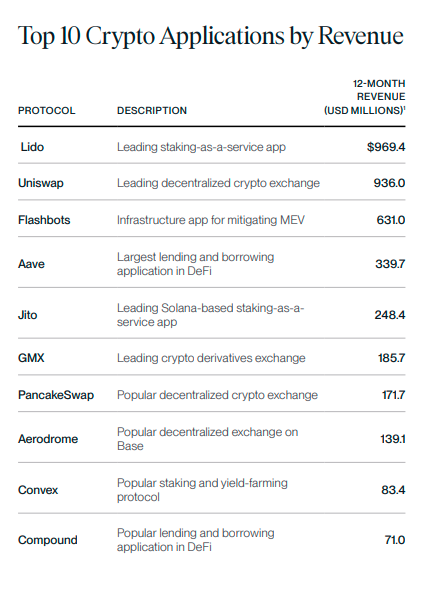Click 'Infrastructure app for mitigating MEV' text
The width and height of the screenshot is (433, 593).
[211, 220]
